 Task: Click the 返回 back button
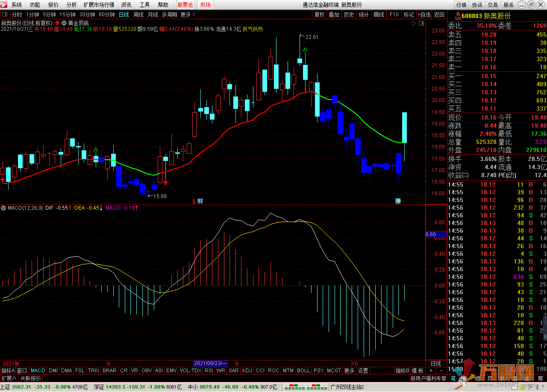439,15
